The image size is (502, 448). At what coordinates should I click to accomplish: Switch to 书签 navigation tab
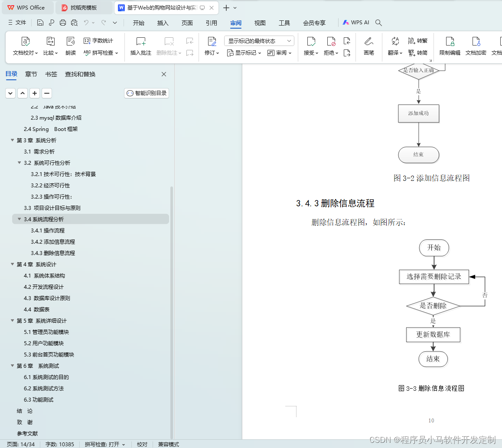point(51,74)
